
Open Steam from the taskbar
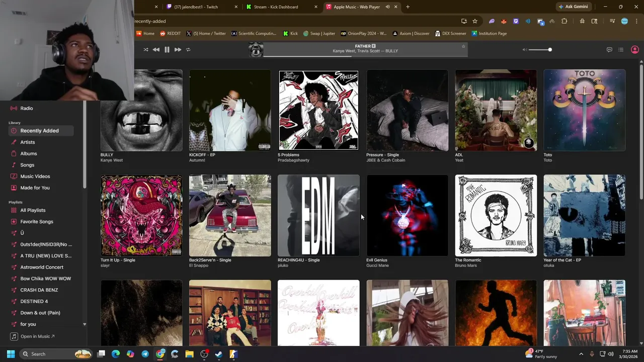click(219, 354)
